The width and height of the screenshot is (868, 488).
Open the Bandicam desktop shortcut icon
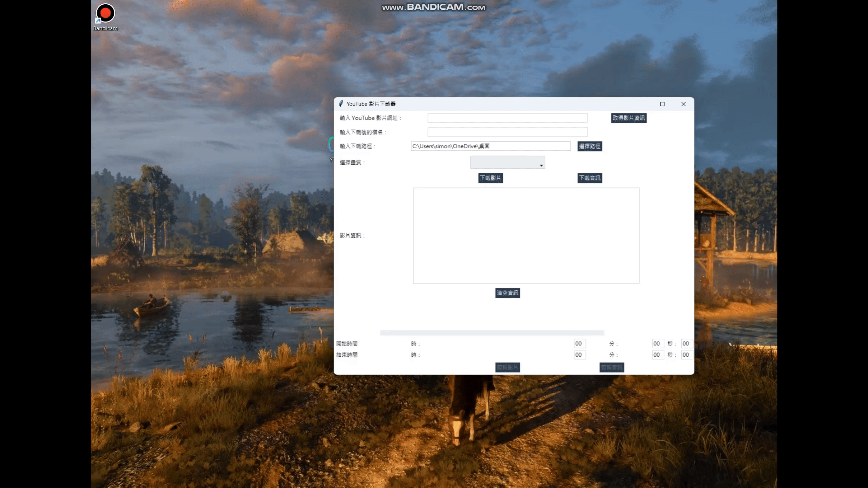(x=105, y=17)
